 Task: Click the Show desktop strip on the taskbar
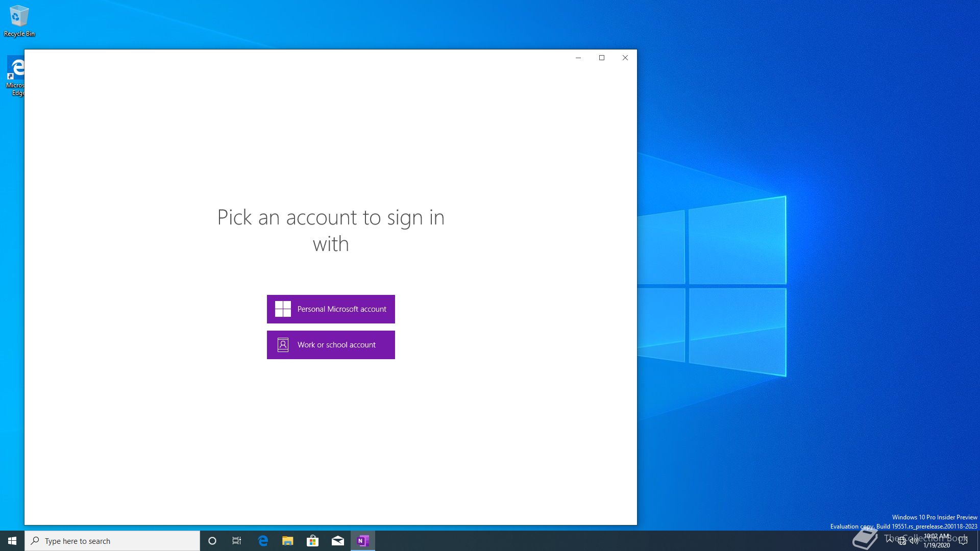(978, 541)
